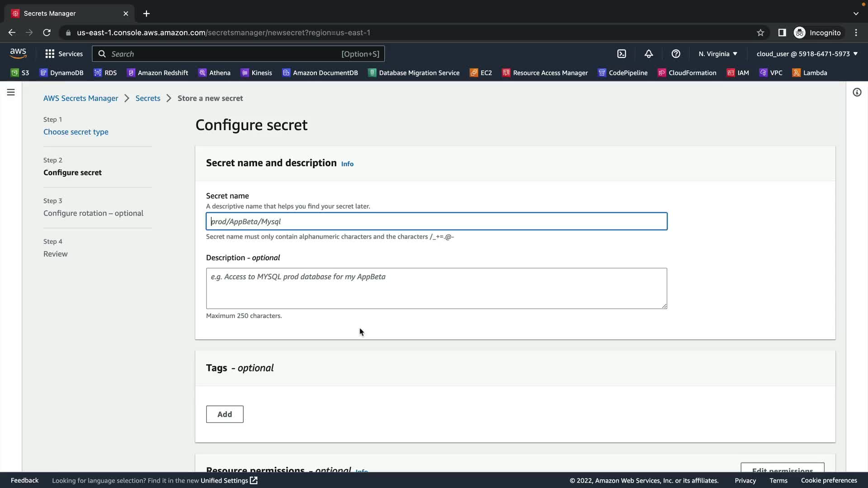Click the Info link beside Secret name heading
This screenshot has height=488, width=868.
tap(347, 164)
